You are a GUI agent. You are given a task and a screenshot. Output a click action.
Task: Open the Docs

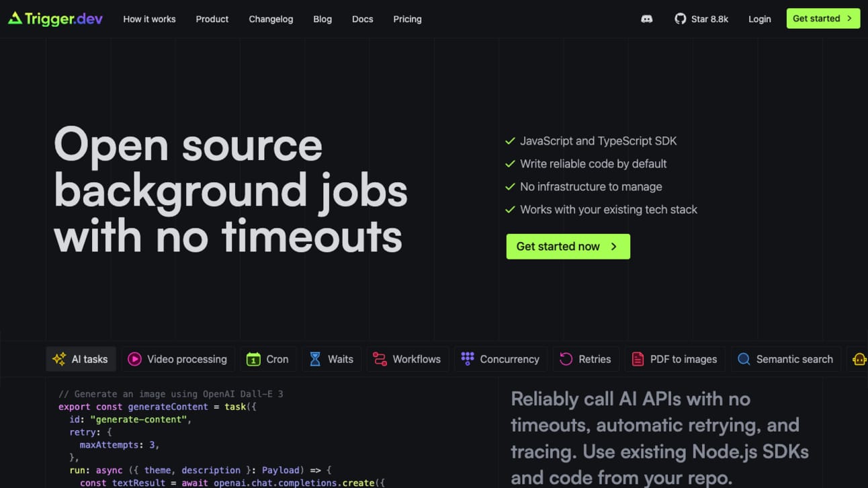[x=362, y=19]
